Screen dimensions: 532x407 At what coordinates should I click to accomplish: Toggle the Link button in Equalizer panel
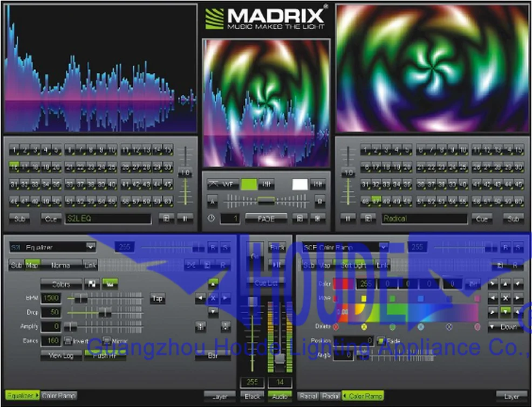(90, 265)
